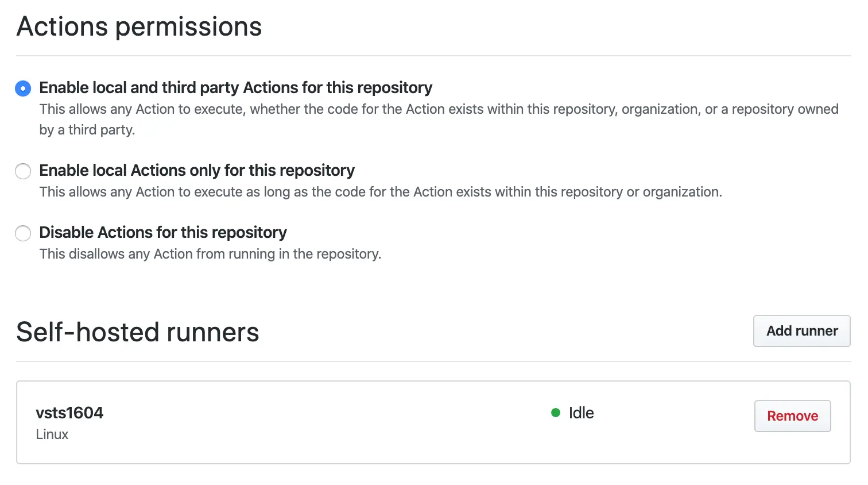Remove the vsts1604 runner
Screen dimensions: 868x485
point(792,415)
